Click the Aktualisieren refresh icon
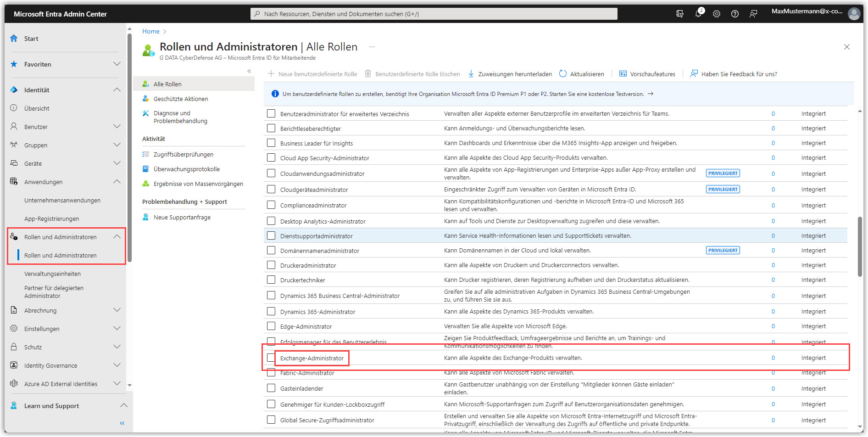The width and height of the screenshot is (868, 437). pyautogui.click(x=563, y=73)
